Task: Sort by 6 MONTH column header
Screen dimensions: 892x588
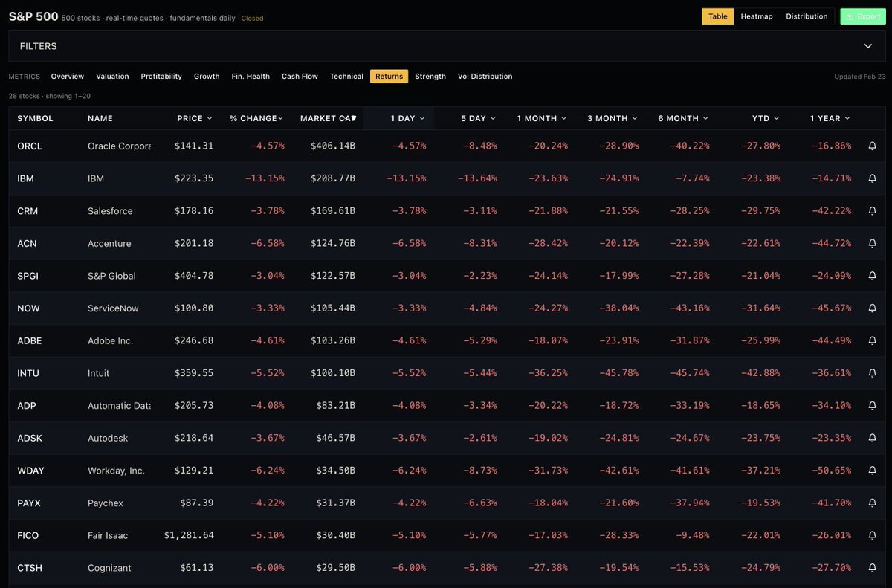Action: click(683, 118)
